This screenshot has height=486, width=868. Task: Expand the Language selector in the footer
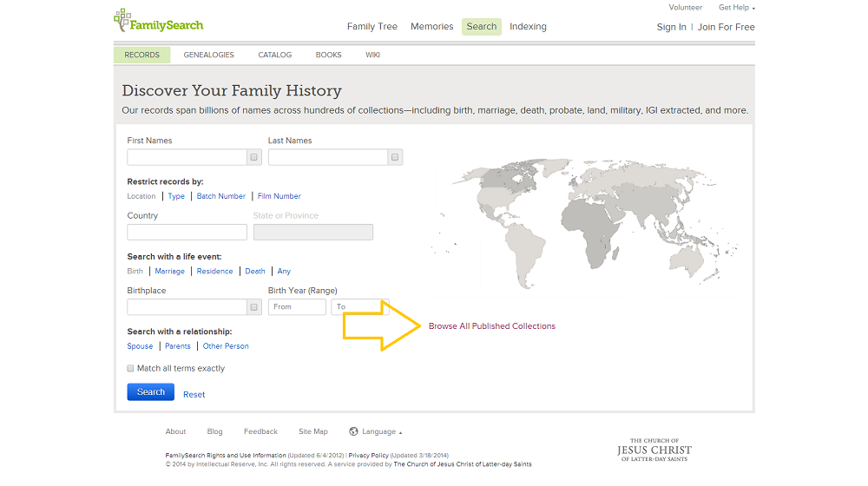pyautogui.click(x=381, y=431)
